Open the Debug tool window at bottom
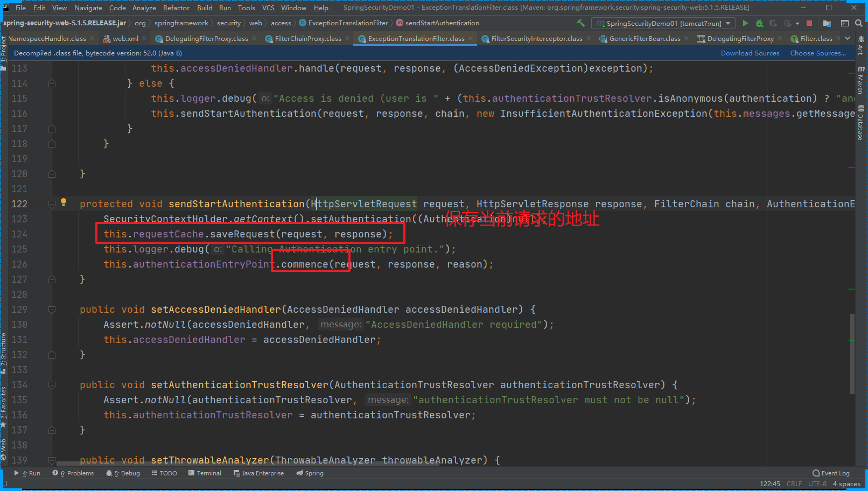 (123, 473)
